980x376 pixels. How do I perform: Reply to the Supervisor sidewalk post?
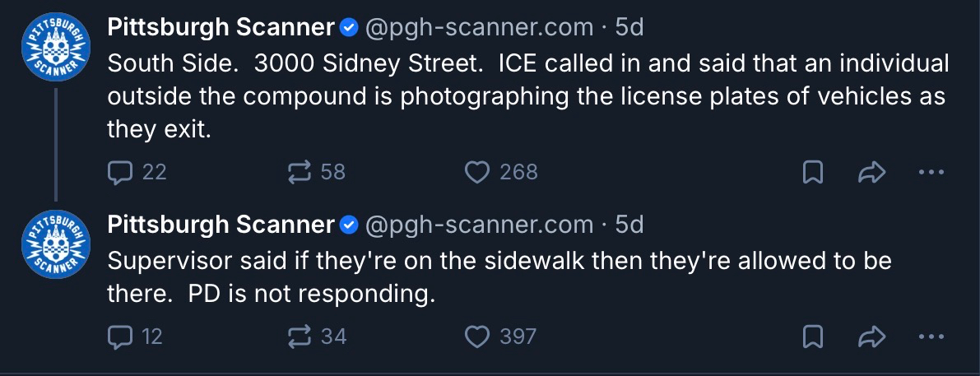tap(121, 336)
